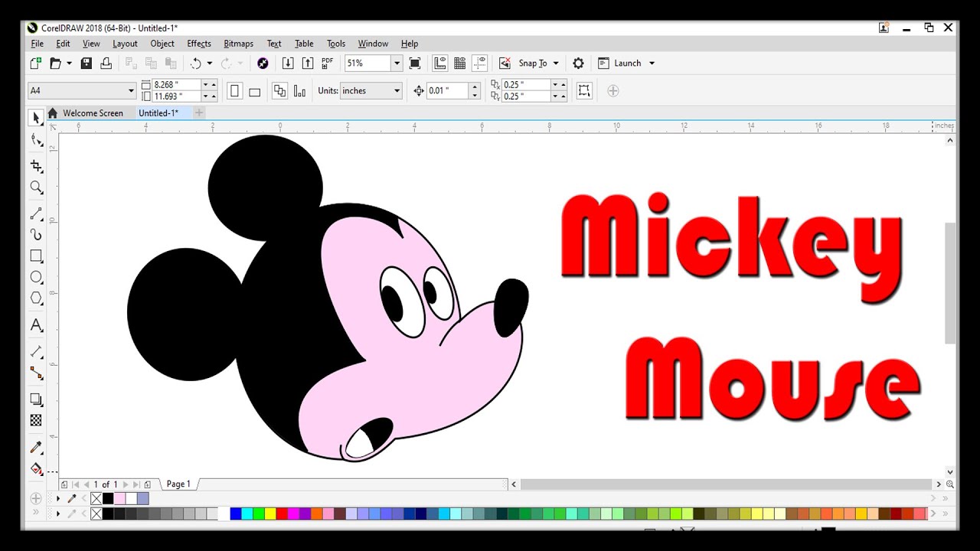Select the Freehand drawing tool

pos(36,214)
